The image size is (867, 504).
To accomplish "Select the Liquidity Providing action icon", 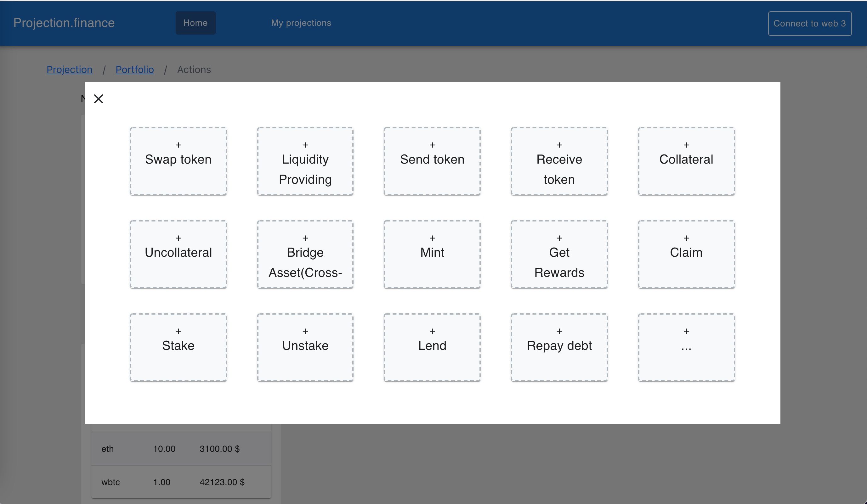I will (x=305, y=161).
